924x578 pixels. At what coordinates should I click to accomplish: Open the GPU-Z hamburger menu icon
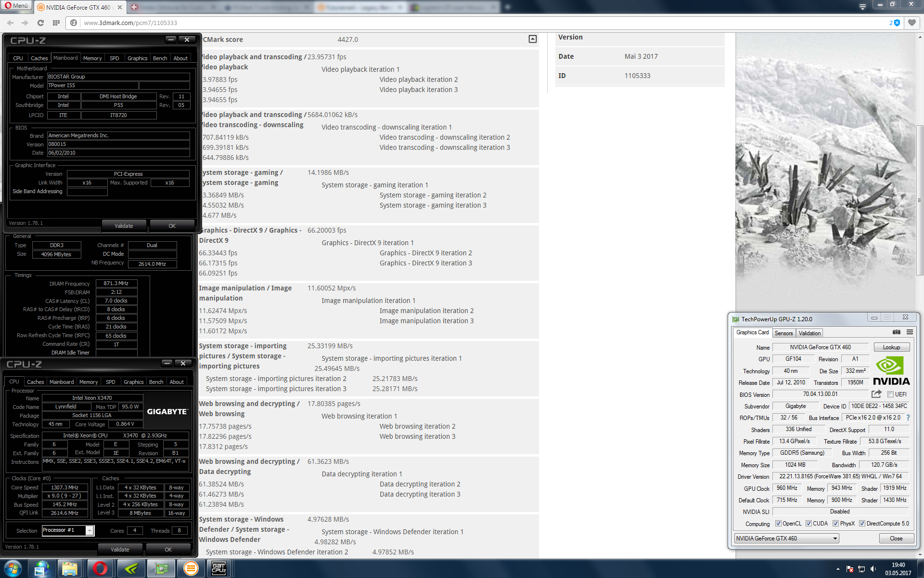910,332
